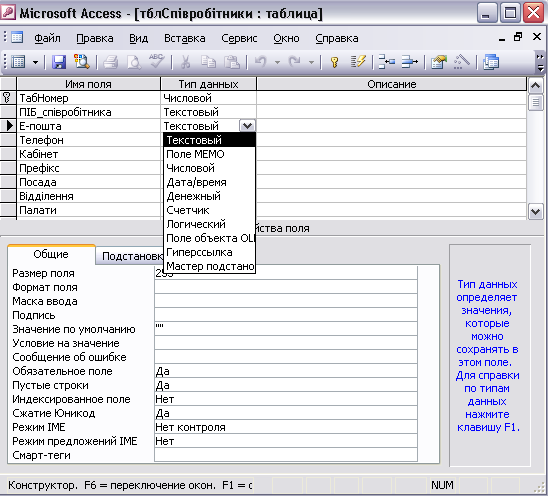
Task: Collapse the data type dropdown arrow for Е-пошта
Action: click(x=247, y=126)
